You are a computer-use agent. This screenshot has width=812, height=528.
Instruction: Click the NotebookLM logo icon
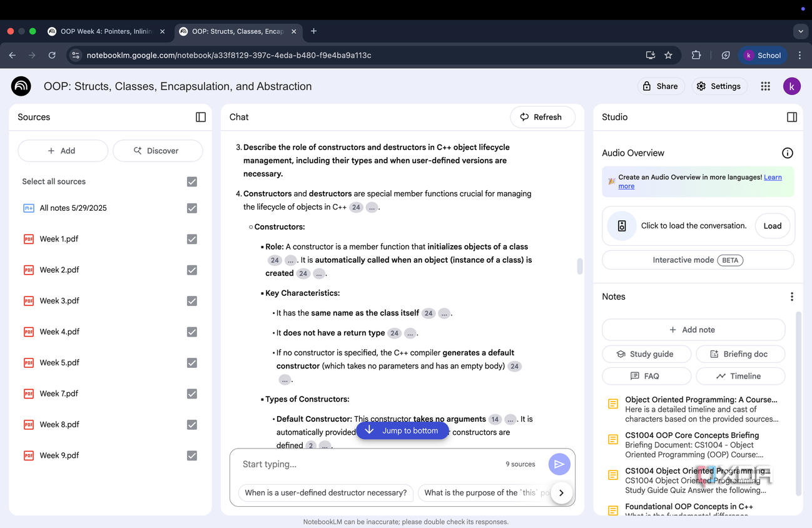(21, 86)
